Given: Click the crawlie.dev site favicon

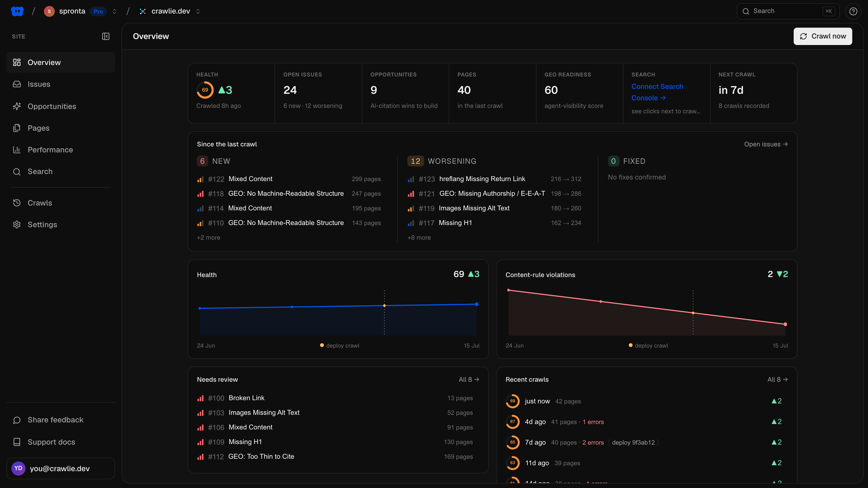Looking at the screenshot, I should tap(143, 11).
